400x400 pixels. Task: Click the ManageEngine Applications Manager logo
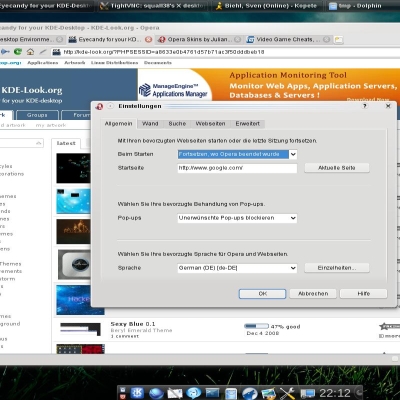[173, 90]
